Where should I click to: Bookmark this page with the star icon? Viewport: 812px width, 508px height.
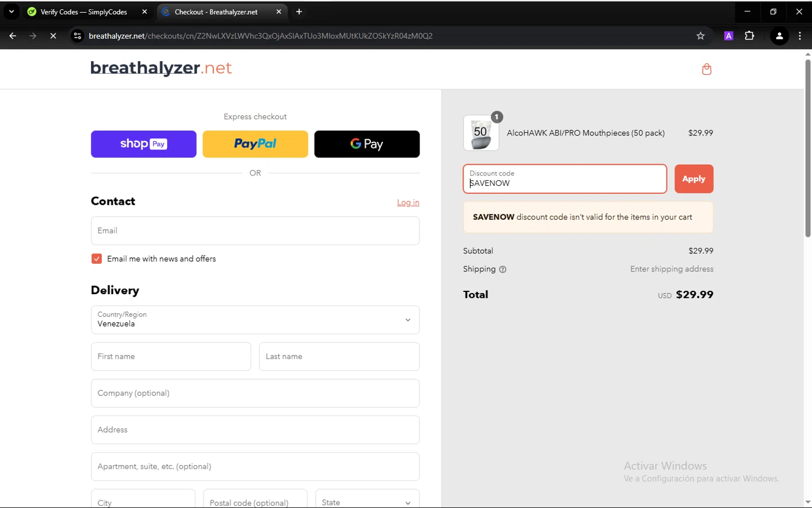(700, 36)
